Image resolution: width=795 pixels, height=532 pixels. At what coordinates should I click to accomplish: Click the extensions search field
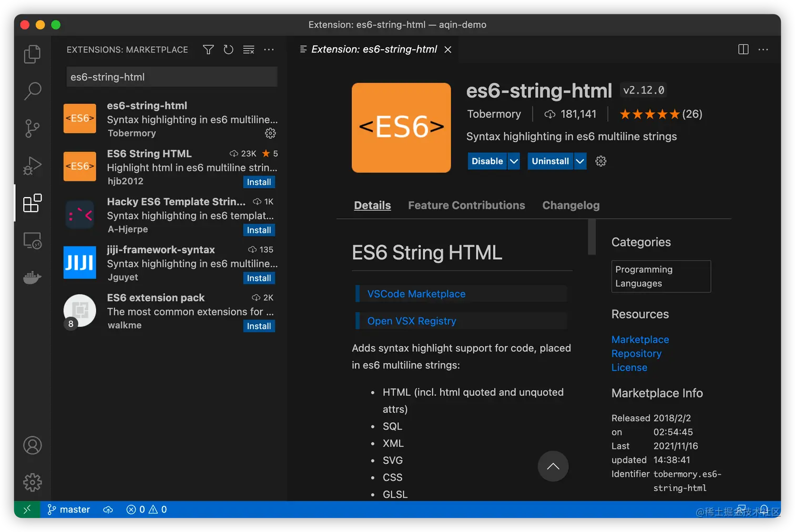point(172,77)
